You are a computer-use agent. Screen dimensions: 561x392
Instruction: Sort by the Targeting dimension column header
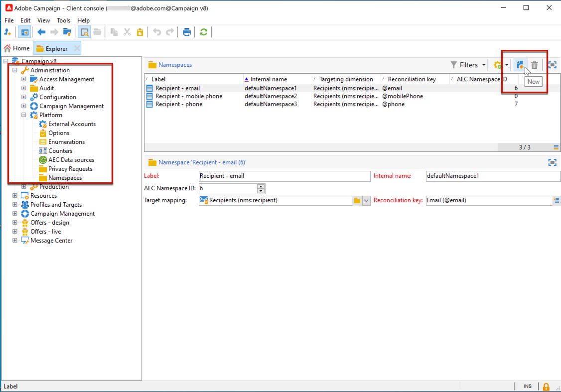pyautogui.click(x=345, y=79)
